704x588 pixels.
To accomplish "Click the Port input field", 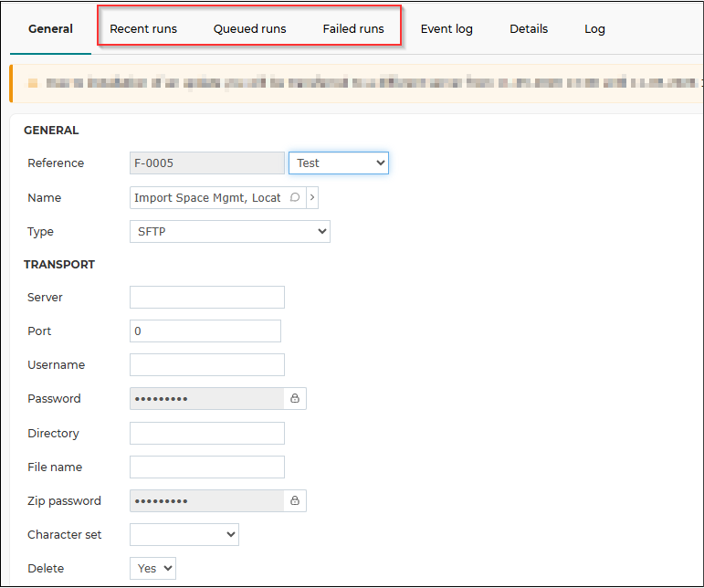I will click(x=205, y=331).
